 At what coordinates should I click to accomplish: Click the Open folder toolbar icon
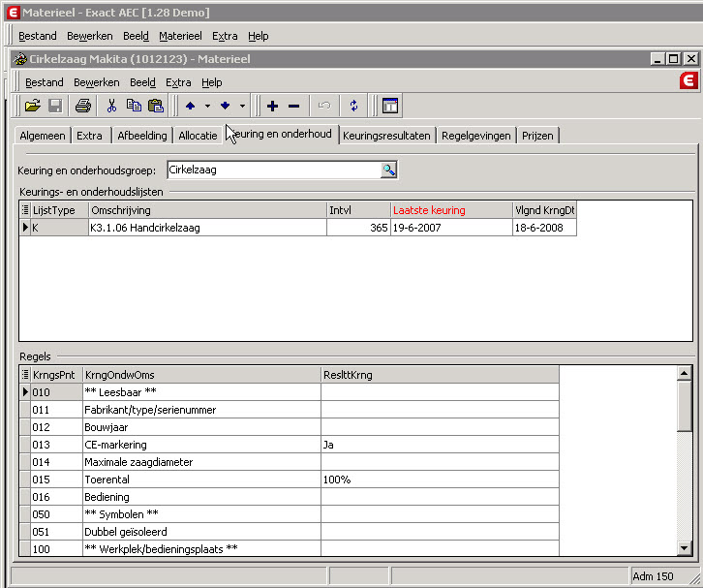(x=33, y=106)
